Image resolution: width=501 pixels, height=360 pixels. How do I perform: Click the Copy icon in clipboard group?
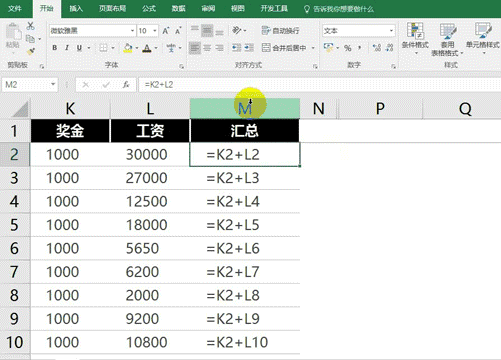tap(30, 39)
